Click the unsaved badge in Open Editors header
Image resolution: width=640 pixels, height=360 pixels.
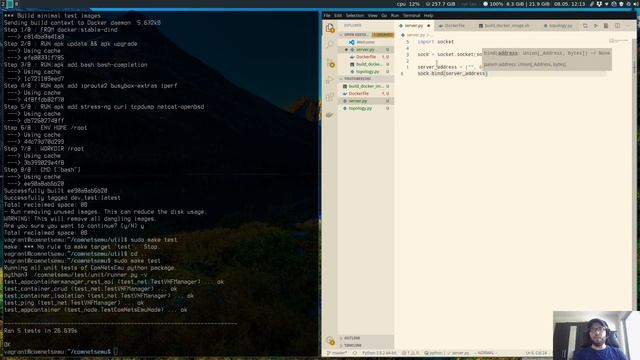click(382, 35)
